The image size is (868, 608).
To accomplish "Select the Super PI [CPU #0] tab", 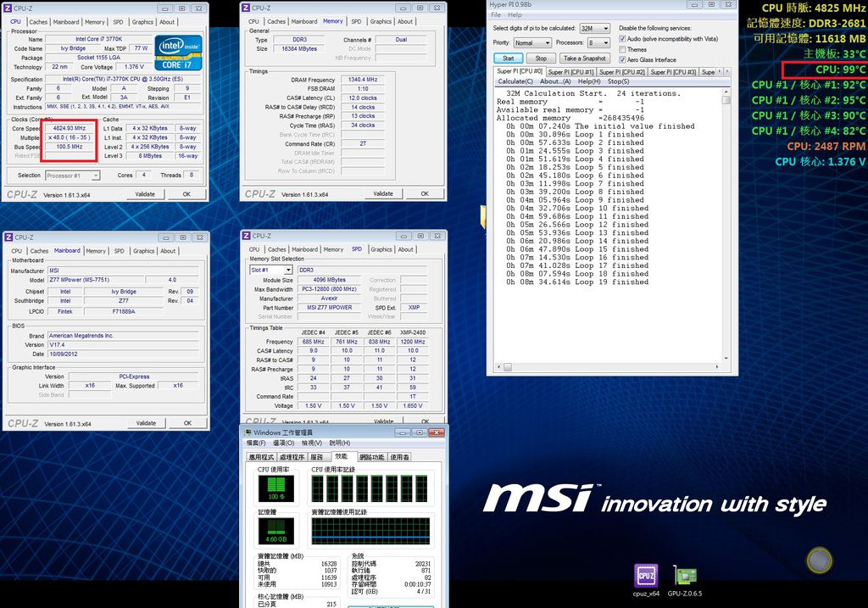I will (520, 71).
